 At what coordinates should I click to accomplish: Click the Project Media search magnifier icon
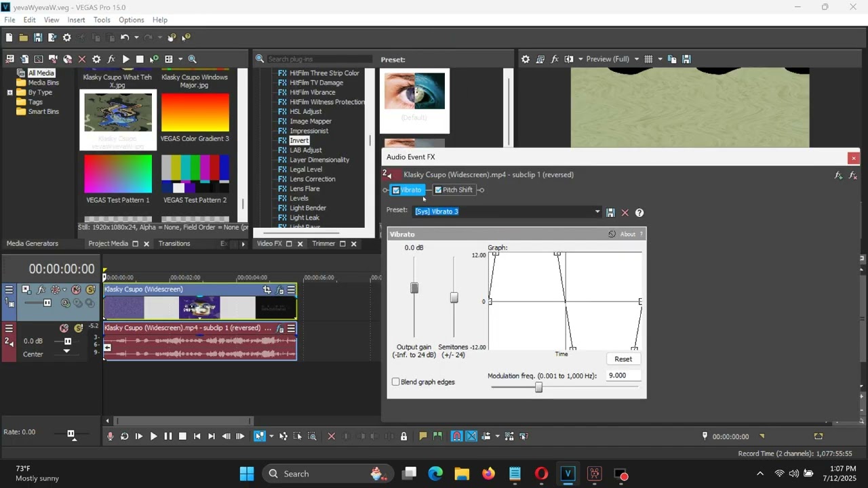tap(192, 59)
